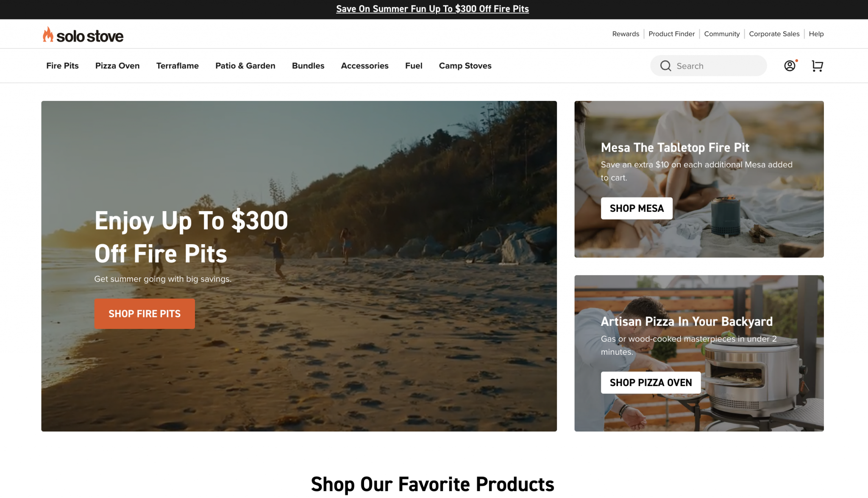Select Terraflame in navigation bar

coord(177,66)
